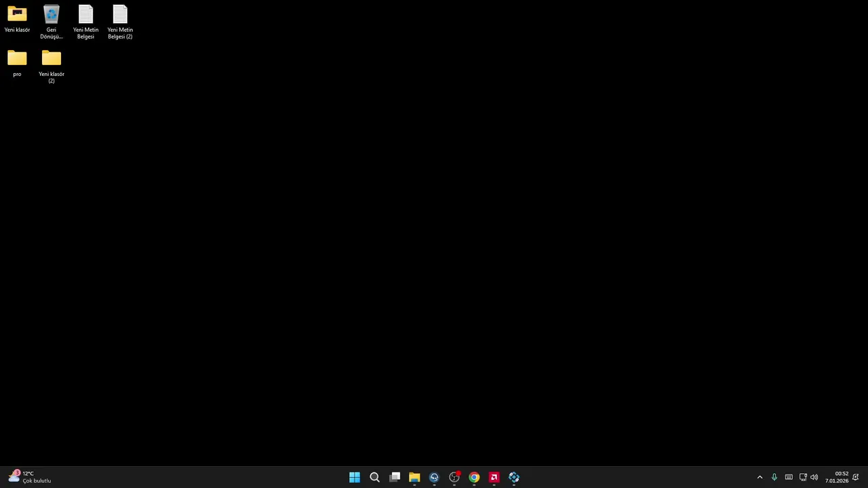This screenshot has height=488, width=868.
Task: Open the network connection tray icon
Action: click(803, 477)
